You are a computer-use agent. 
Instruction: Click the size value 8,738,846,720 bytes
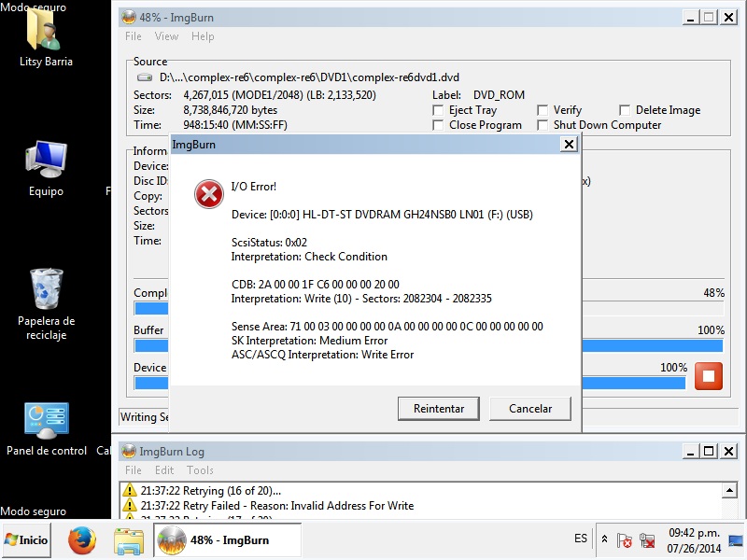coord(230,110)
